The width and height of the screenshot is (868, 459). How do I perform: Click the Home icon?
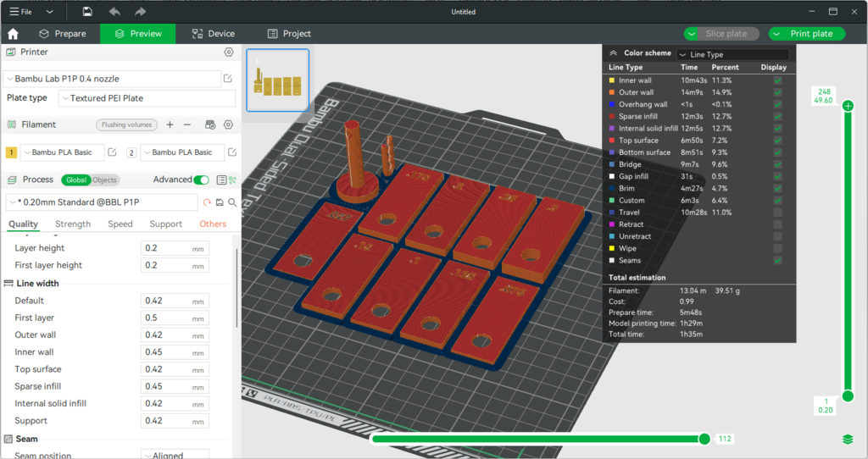click(x=13, y=34)
